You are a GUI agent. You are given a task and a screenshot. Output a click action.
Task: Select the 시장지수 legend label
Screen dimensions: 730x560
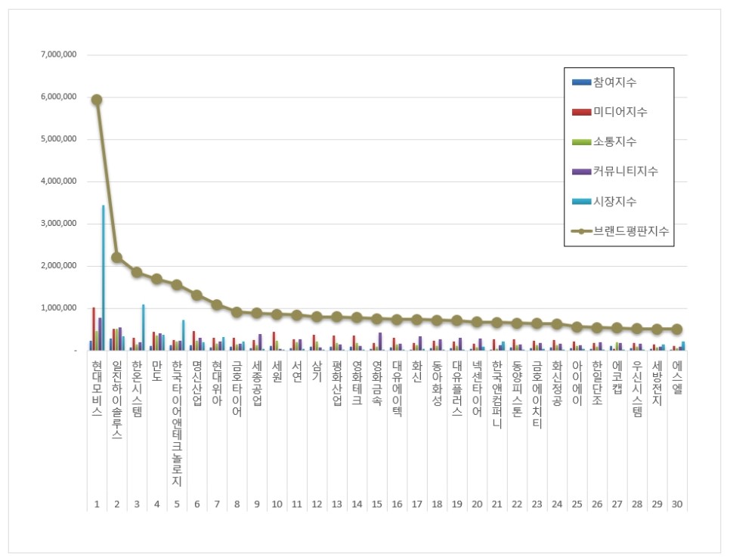point(614,201)
